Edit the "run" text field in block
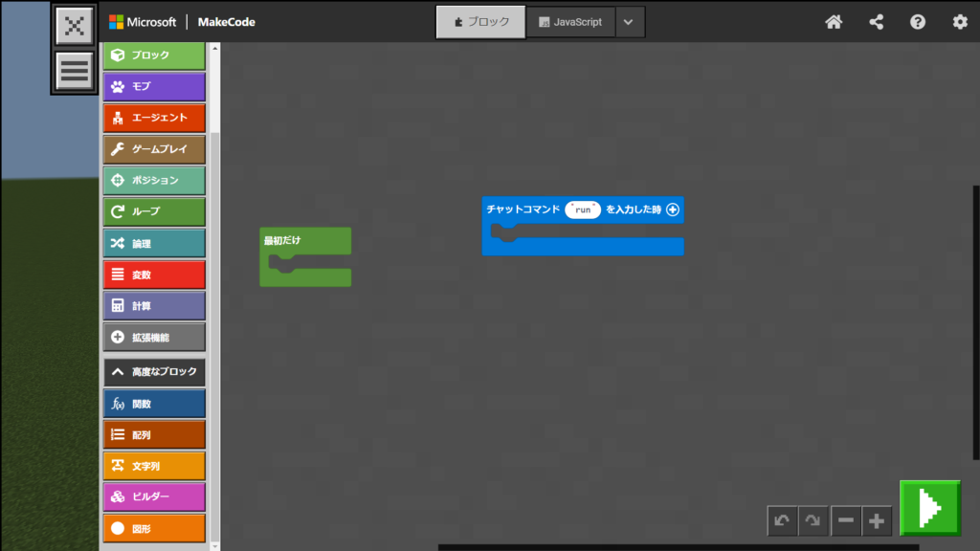Viewport: 980px width, 551px height. pos(583,209)
